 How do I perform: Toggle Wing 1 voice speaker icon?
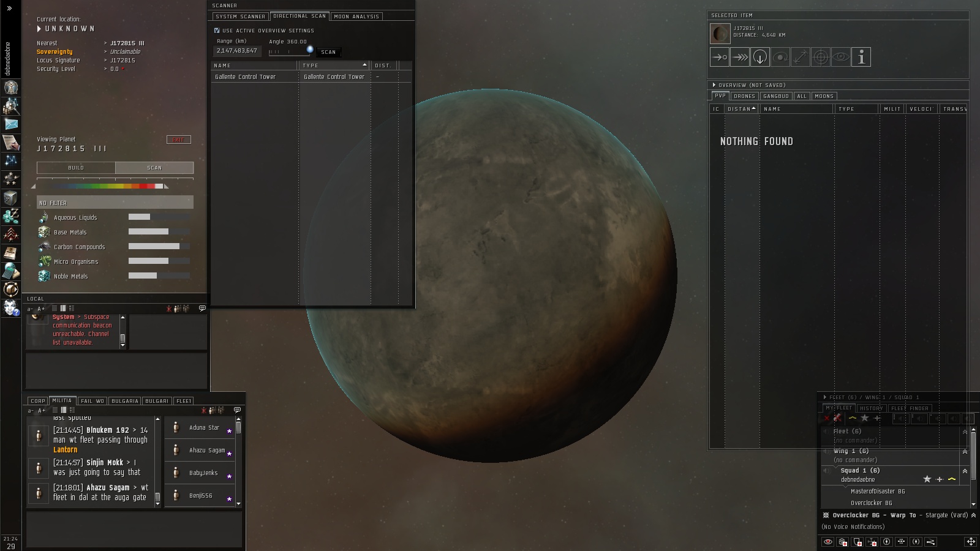point(826,451)
